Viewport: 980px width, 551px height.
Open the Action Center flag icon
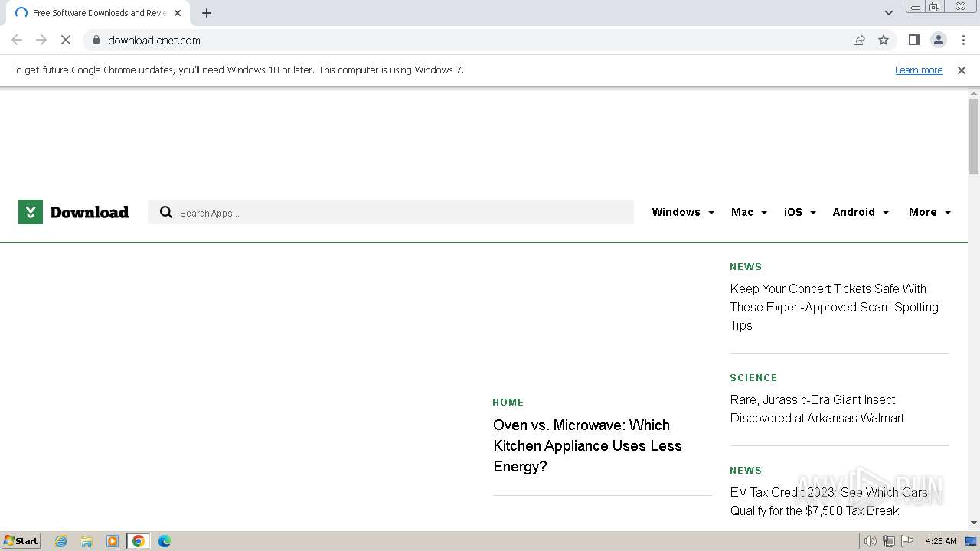coord(907,541)
